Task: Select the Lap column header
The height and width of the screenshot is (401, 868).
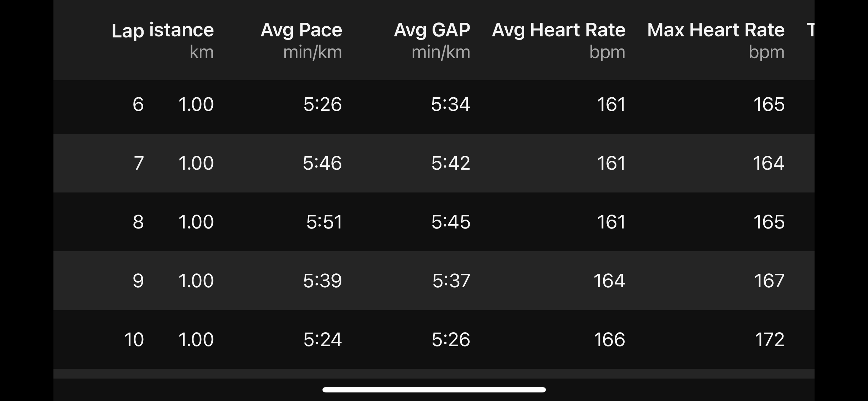Action: coord(128,31)
